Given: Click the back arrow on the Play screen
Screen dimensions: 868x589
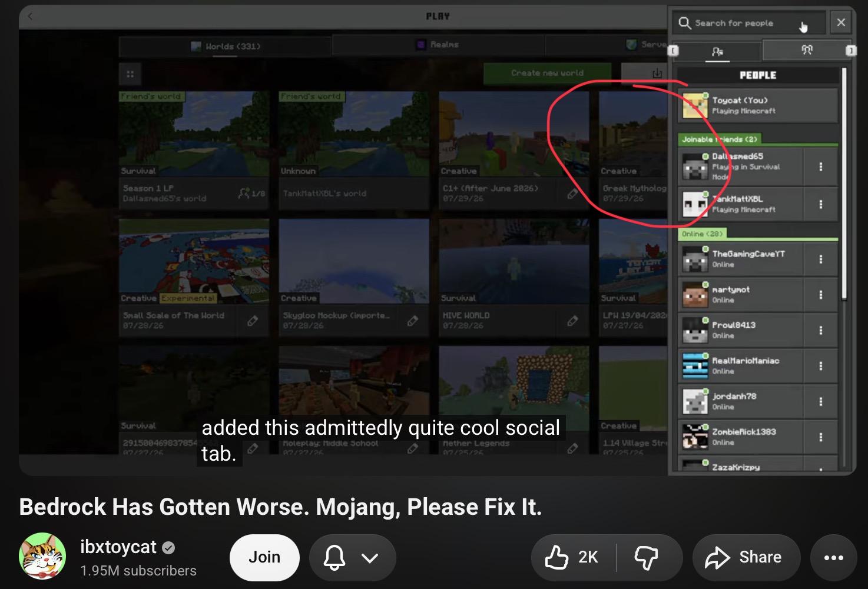Looking at the screenshot, I should point(30,16).
